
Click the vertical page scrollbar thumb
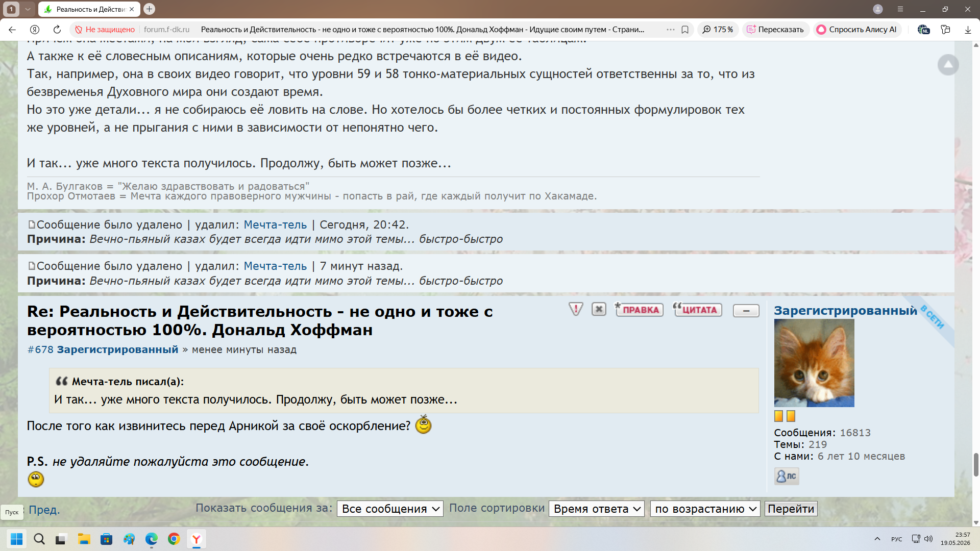(976, 464)
